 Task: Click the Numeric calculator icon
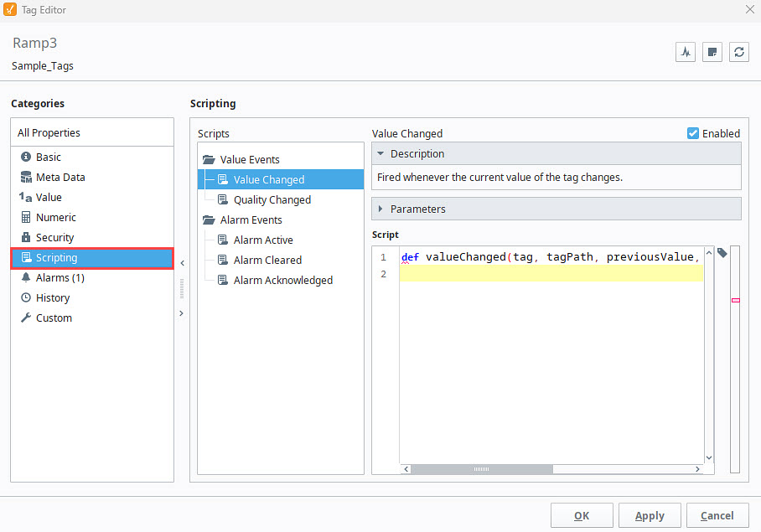coord(26,217)
